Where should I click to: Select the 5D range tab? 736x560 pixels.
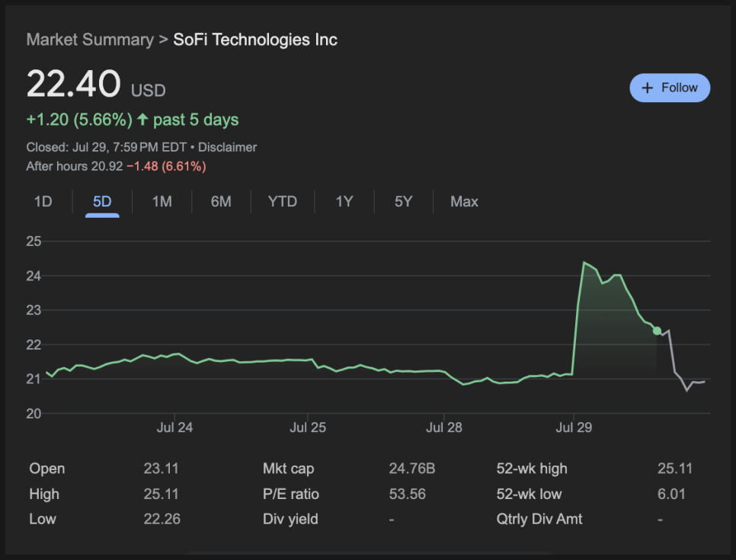click(x=102, y=201)
